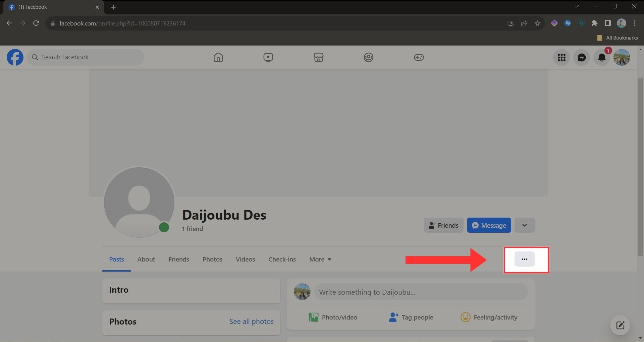This screenshot has width=644, height=342.
Task: Open the notifications bell
Action: (602, 58)
